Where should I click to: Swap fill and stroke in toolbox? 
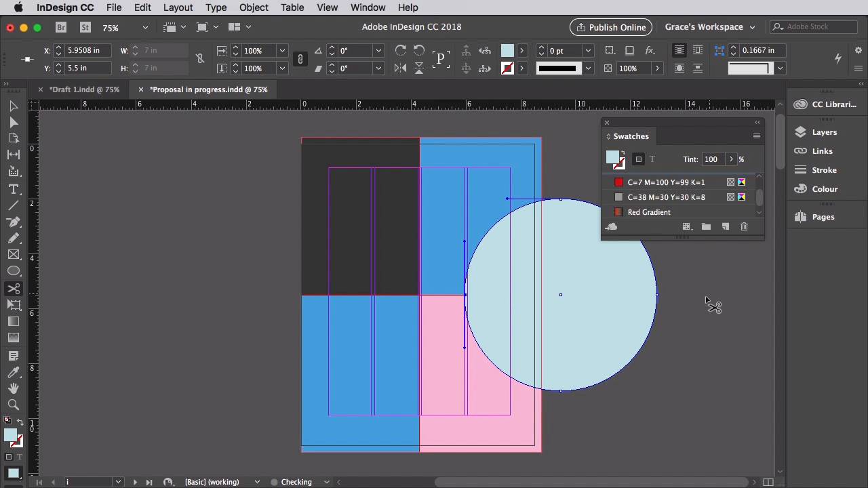[x=20, y=422]
